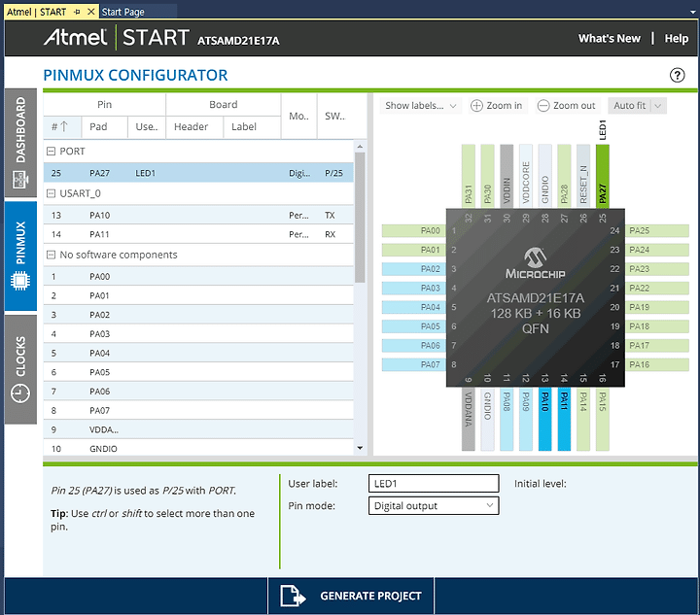Click the scroll down arrow of pin list

pos(360,448)
